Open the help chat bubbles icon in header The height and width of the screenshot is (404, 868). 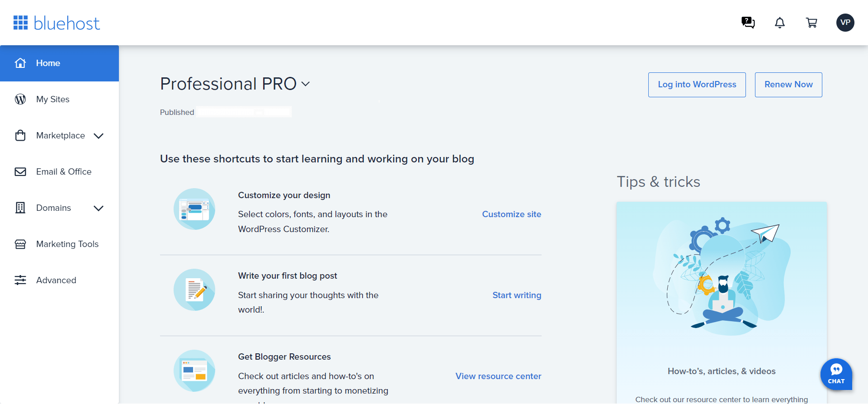pos(748,23)
